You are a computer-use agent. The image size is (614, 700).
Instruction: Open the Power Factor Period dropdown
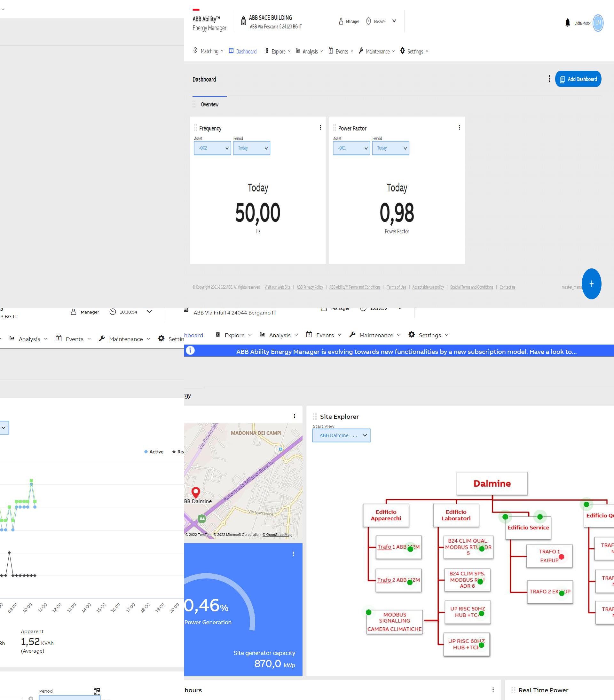coord(390,148)
